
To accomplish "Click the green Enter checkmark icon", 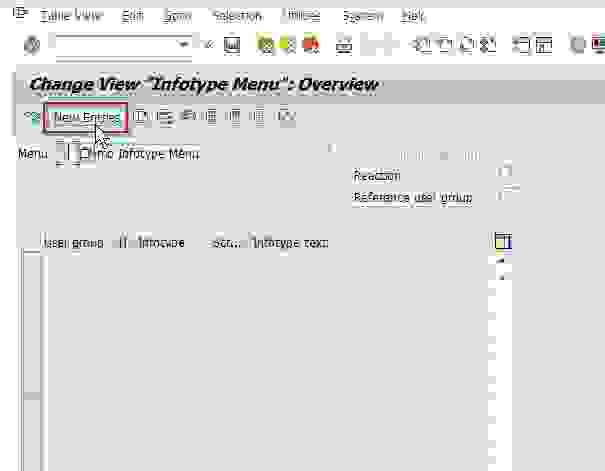I will (31, 45).
